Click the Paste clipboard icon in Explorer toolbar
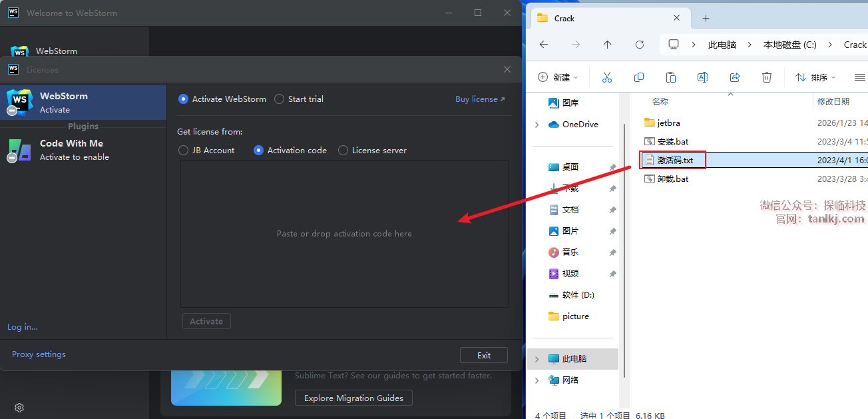Viewport: 868px width, 419px height. (671, 77)
